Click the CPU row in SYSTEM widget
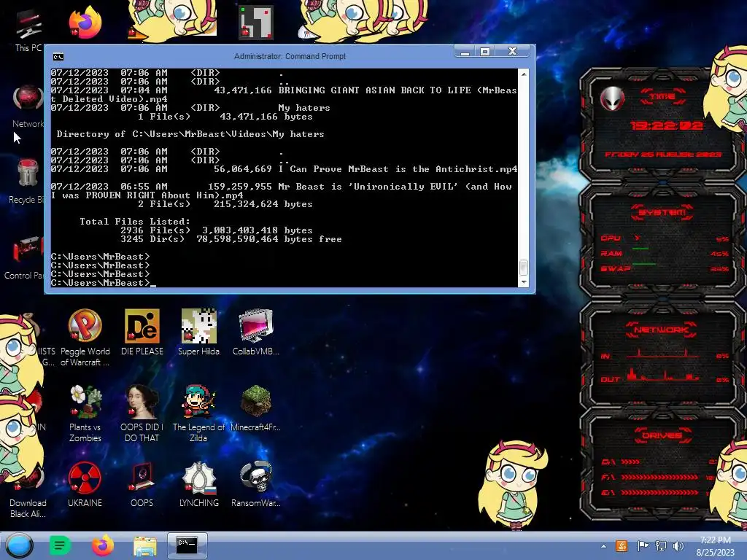747x560 pixels. 664,238
